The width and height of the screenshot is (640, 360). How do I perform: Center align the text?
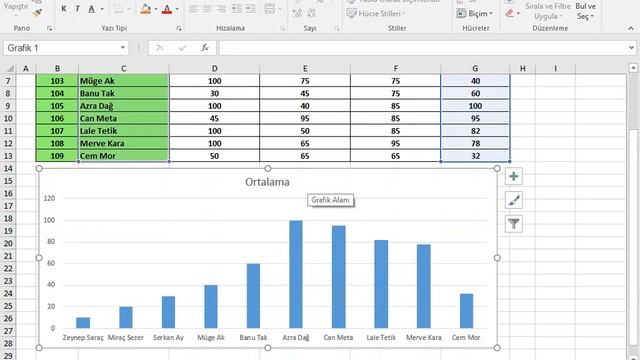pyautogui.click(x=207, y=9)
